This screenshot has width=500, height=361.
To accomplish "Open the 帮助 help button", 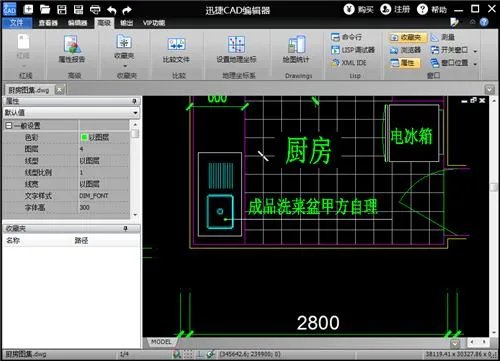I will click(x=432, y=9).
